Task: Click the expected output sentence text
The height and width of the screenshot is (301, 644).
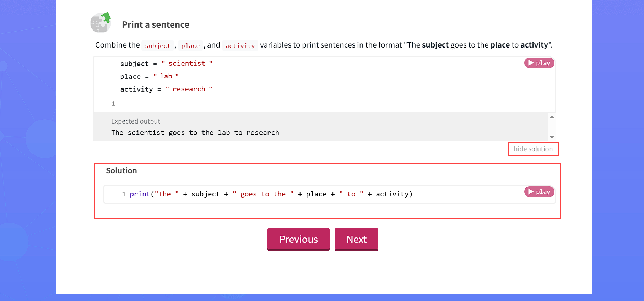Action: click(195, 132)
